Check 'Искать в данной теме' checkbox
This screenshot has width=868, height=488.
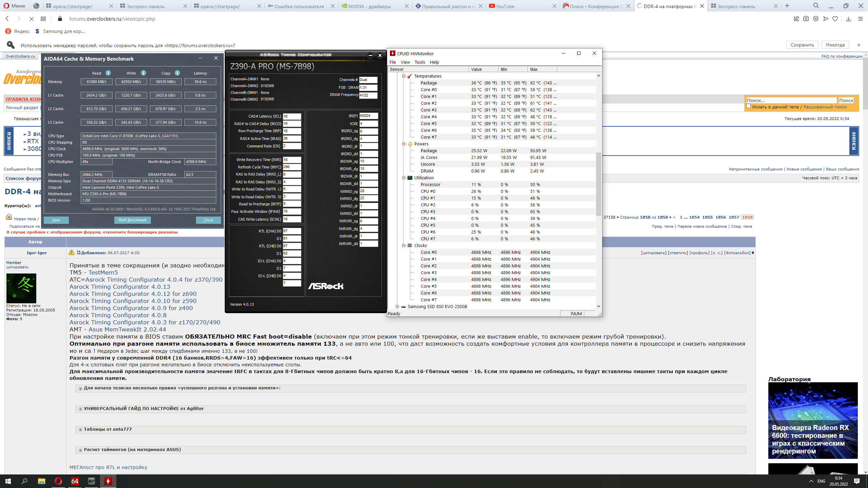[x=749, y=106]
